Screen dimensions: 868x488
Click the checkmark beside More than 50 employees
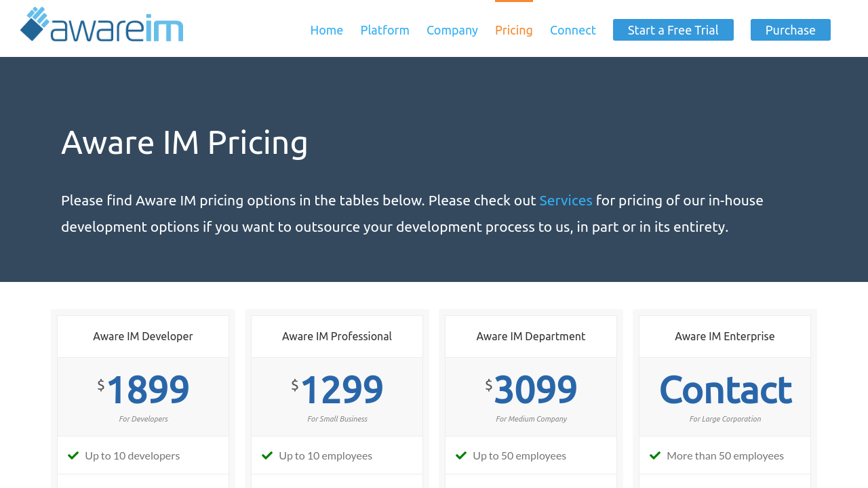point(655,455)
